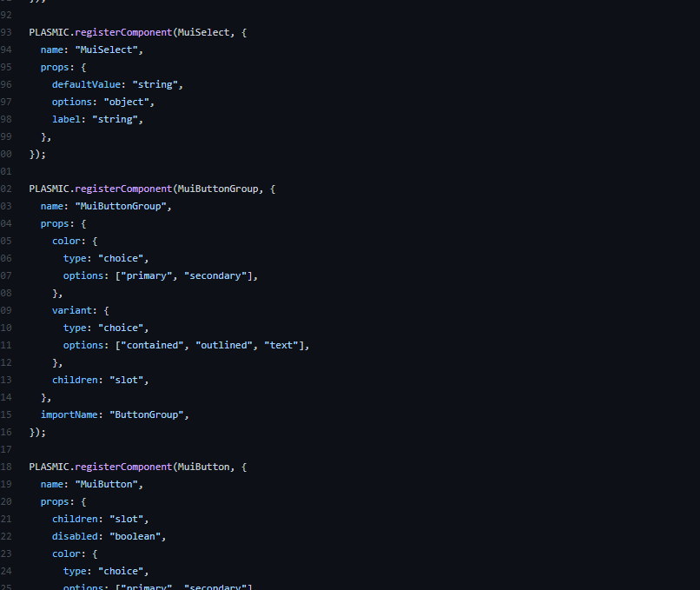The width and height of the screenshot is (700, 590).
Task: Click the variant property key
Action: point(71,310)
